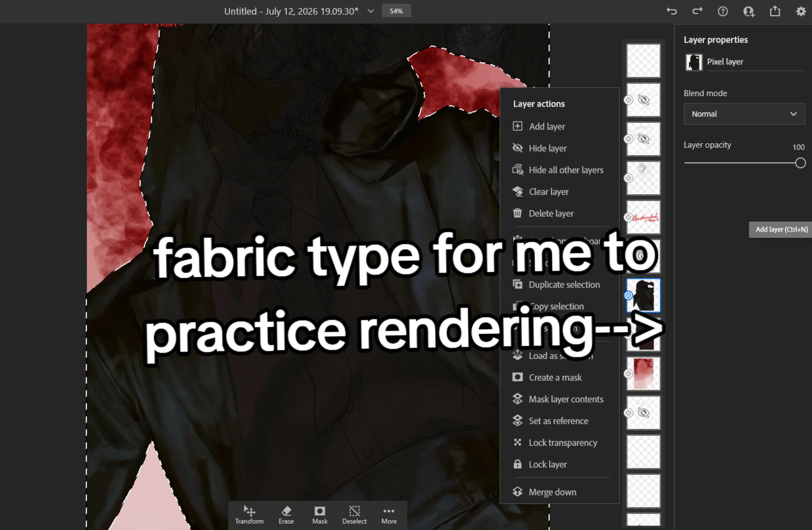This screenshot has height=530, width=812.
Task: Open the Blend mode Normal dropdown
Action: click(744, 114)
